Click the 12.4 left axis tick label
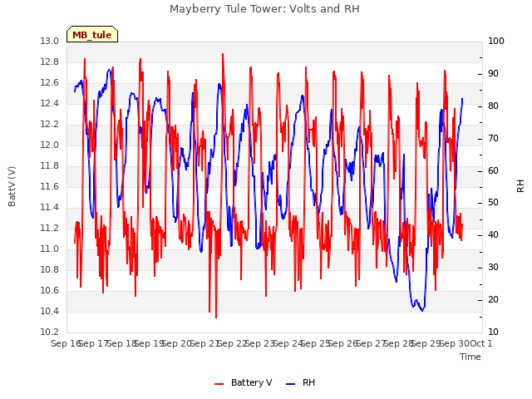 [50, 103]
